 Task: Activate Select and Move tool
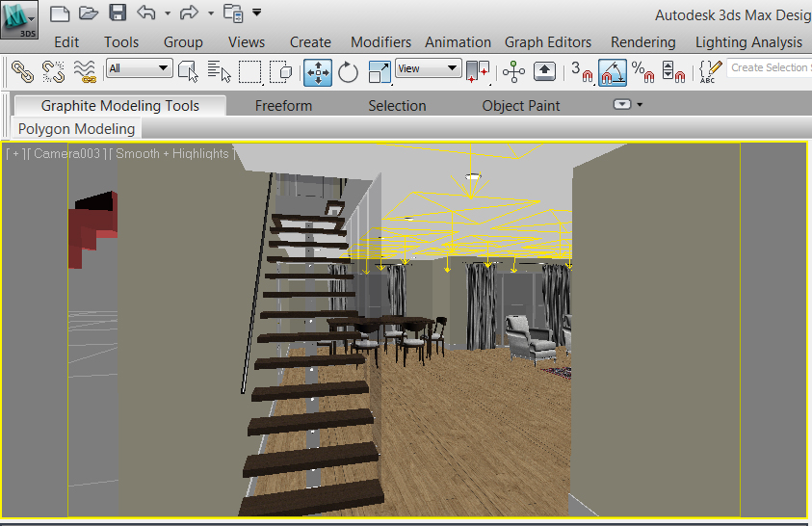(318, 72)
